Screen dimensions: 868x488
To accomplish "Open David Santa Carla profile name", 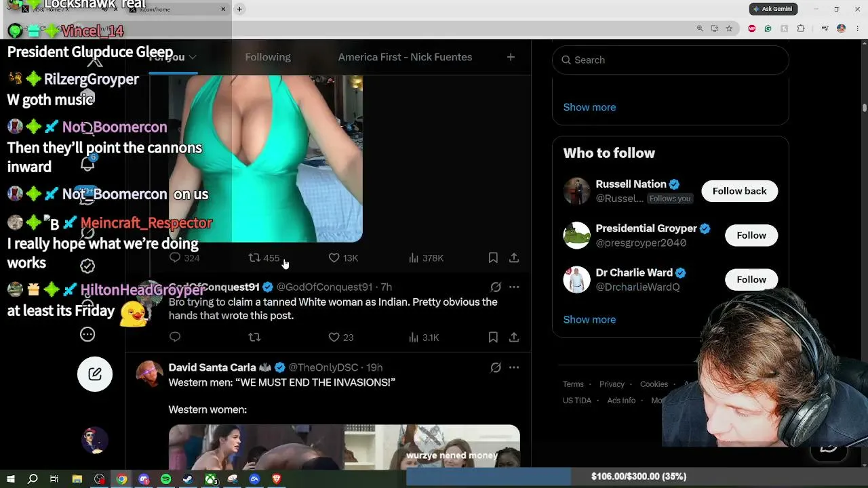I will tap(212, 367).
